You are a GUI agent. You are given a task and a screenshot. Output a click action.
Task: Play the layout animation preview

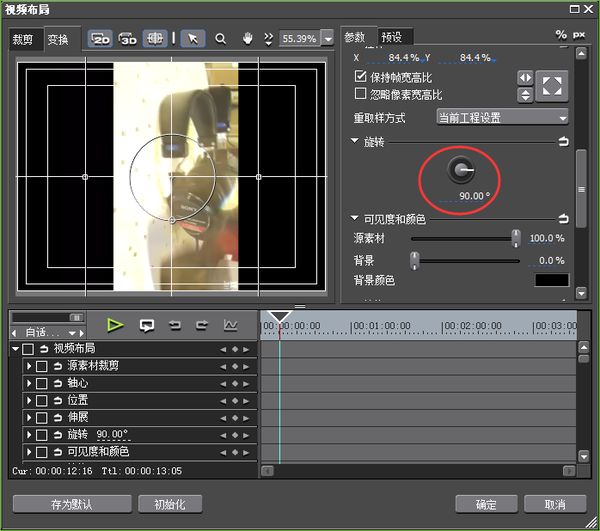tap(115, 326)
